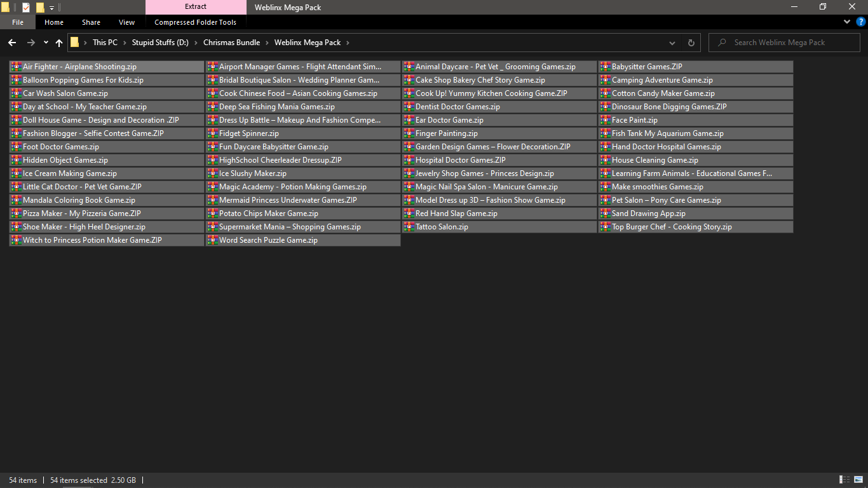Click the Properties icon in quick access toolbar
This screenshot has width=868, height=488.
point(26,8)
